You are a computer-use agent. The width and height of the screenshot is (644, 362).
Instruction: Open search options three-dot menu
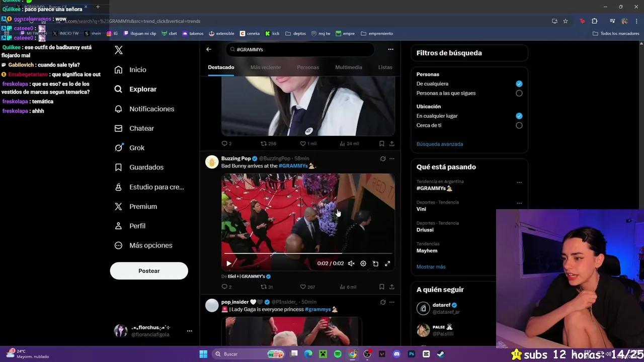coord(390,49)
